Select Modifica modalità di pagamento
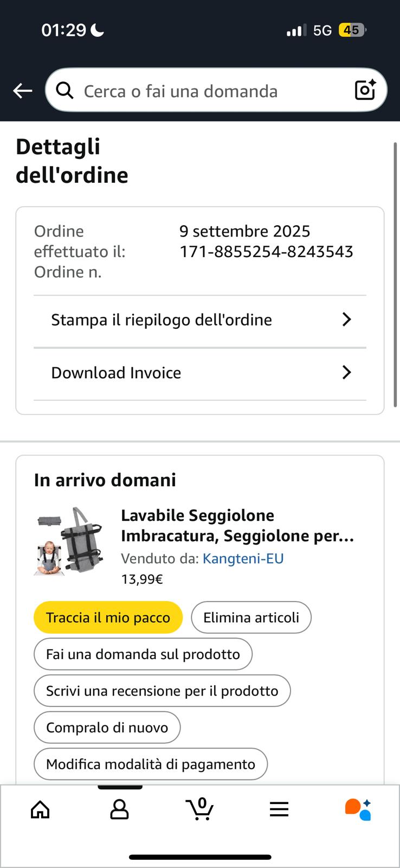Image resolution: width=400 pixels, height=868 pixels. pos(151,764)
